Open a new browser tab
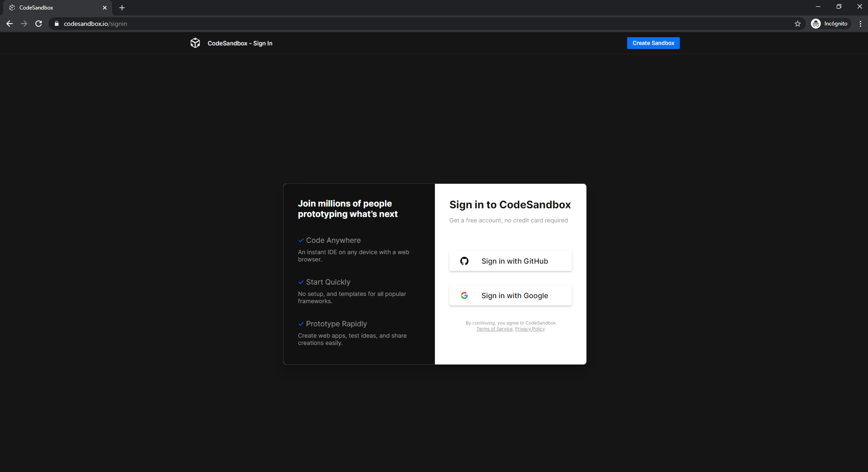This screenshot has height=472, width=868. click(122, 7)
